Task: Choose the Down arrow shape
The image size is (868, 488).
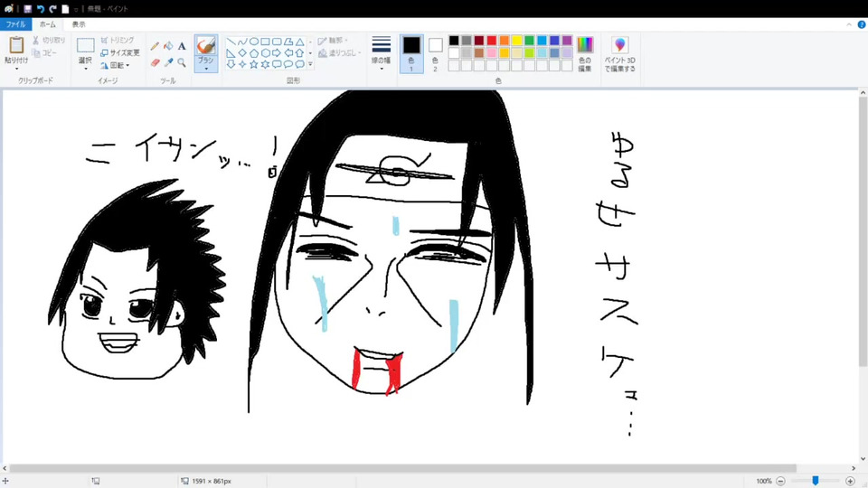Action: pyautogui.click(x=231, y=64)
